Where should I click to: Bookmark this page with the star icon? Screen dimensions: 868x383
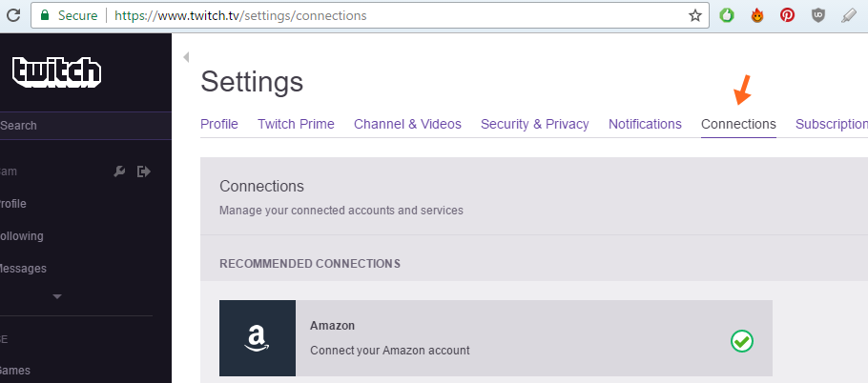point(695,15)
